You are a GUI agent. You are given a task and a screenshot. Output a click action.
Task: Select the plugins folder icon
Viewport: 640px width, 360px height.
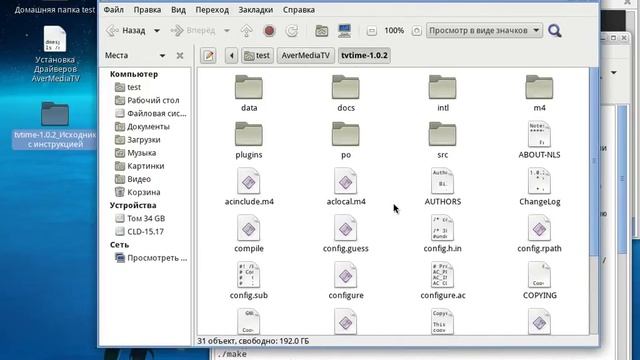(249, 134)
